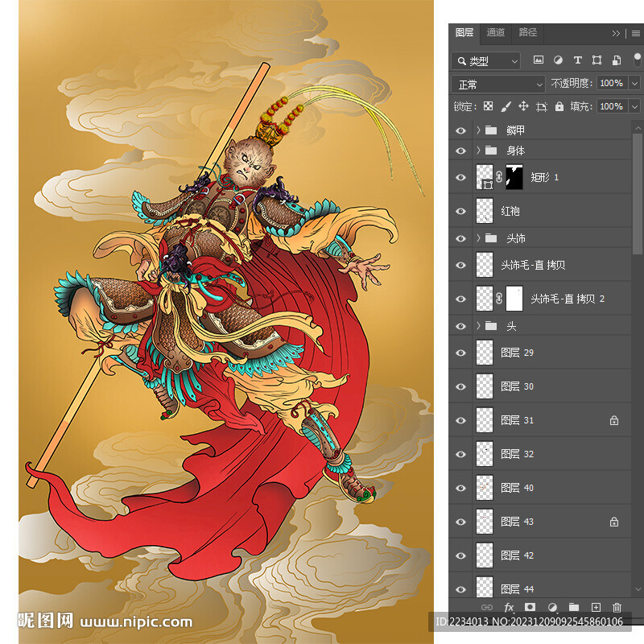Select the 图层 32 layer name
The width and height of the screenshot is (644, 644).
point(517,454)
